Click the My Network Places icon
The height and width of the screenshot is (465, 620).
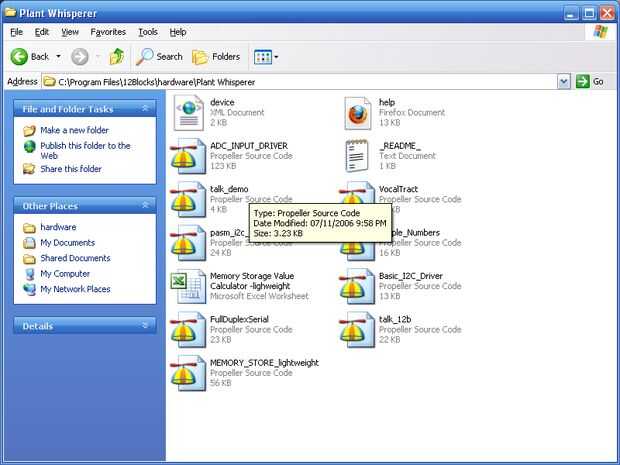(x=29, y=289)
